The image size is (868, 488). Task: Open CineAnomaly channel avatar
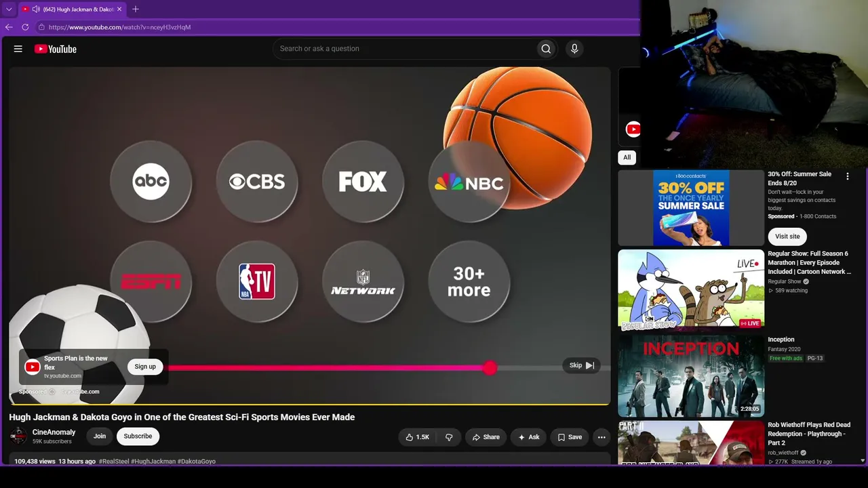(18, 436)
